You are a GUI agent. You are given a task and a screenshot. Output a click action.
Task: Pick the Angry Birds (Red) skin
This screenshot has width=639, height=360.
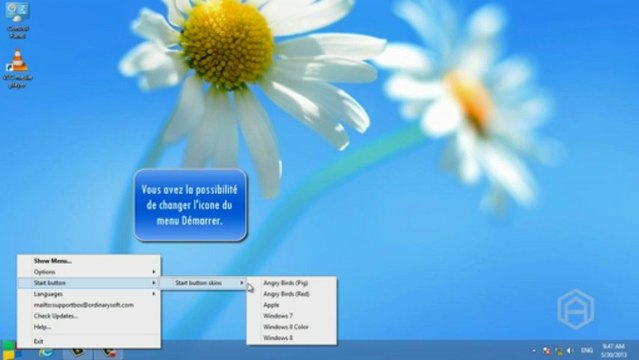pyautogui.click(x=292, y=294)
